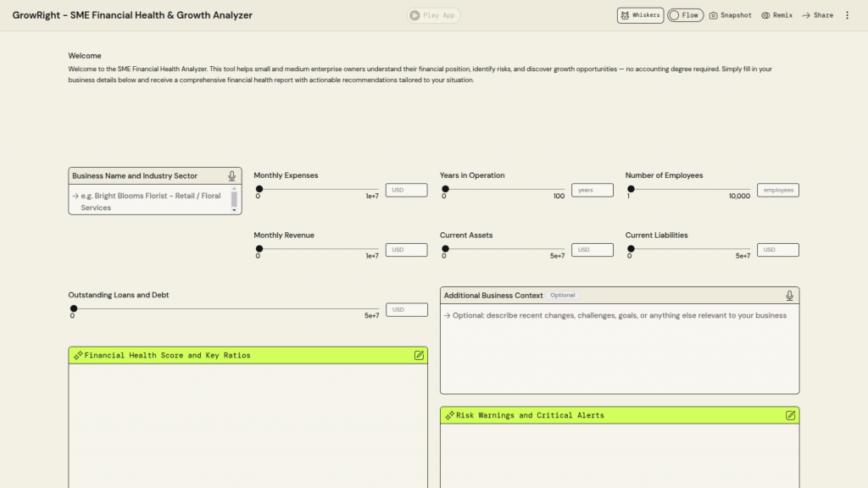Open the three-dot more options menu
This screenshot has height=488, width=868.
(x=847, y=15)
